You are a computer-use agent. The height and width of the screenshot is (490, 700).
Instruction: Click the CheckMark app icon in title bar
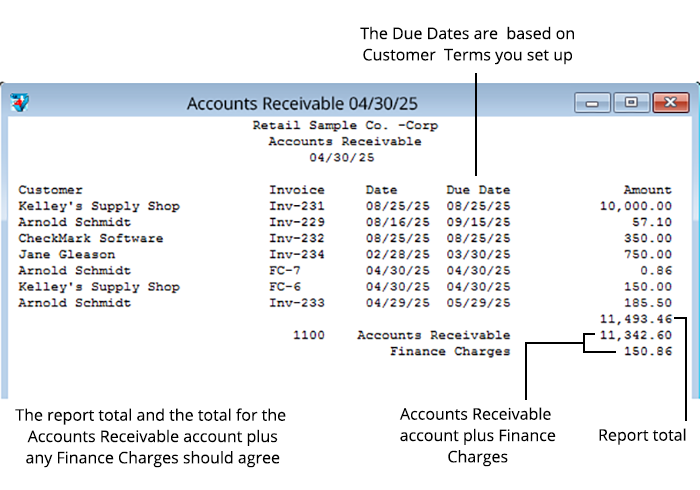click(20, 103)
